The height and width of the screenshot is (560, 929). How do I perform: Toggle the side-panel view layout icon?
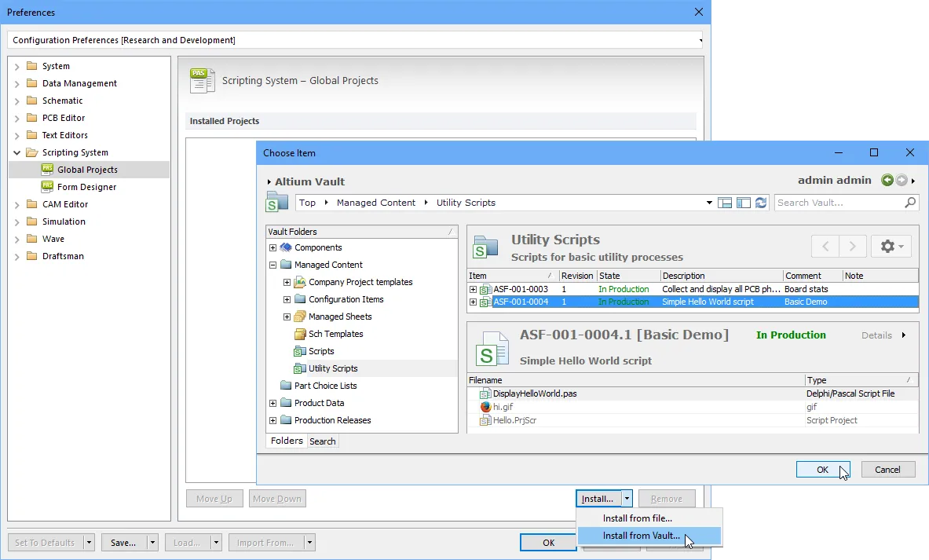coord(744,203)
